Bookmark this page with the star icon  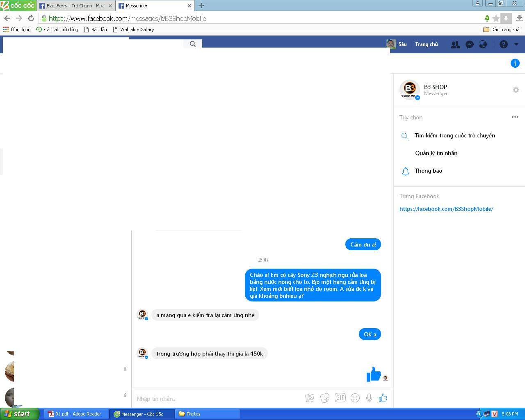[496, 18]
